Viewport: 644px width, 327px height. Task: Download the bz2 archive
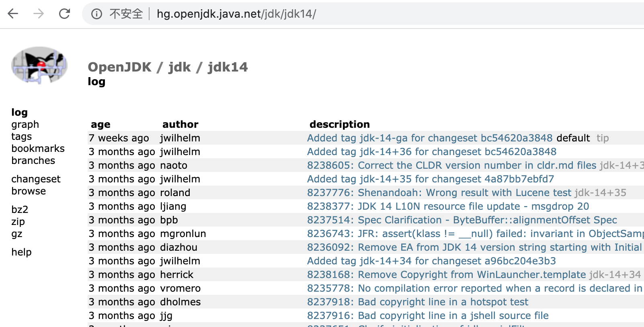[x=20, y=210]
